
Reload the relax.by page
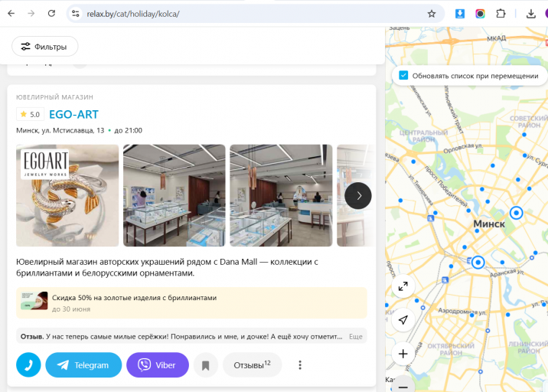51,14
